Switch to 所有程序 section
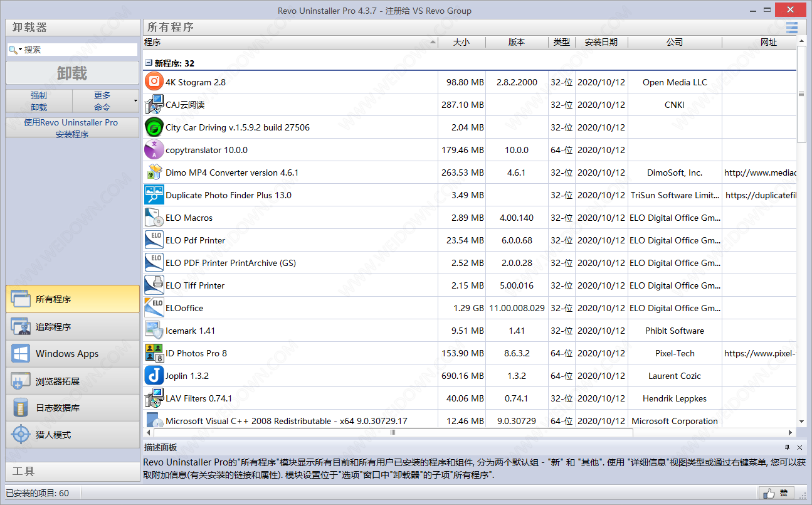812x505 pixels. (x=73, y=299)
